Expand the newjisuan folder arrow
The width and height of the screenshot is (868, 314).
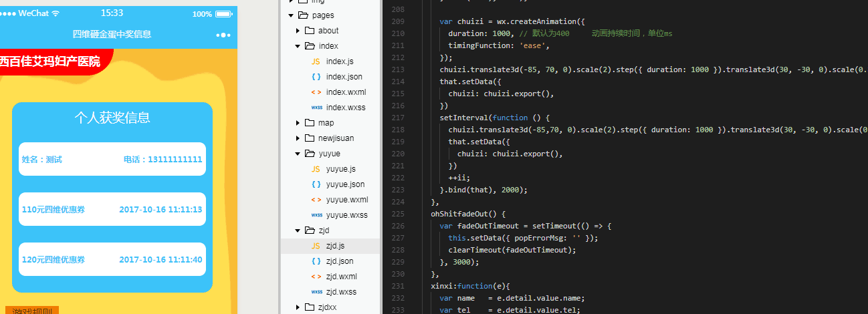click(298, 138)
